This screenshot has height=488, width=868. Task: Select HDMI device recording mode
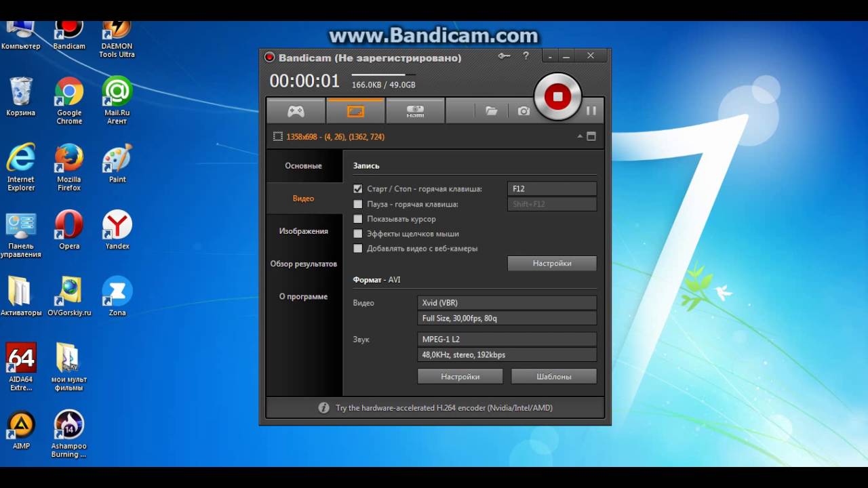[415, 111]
